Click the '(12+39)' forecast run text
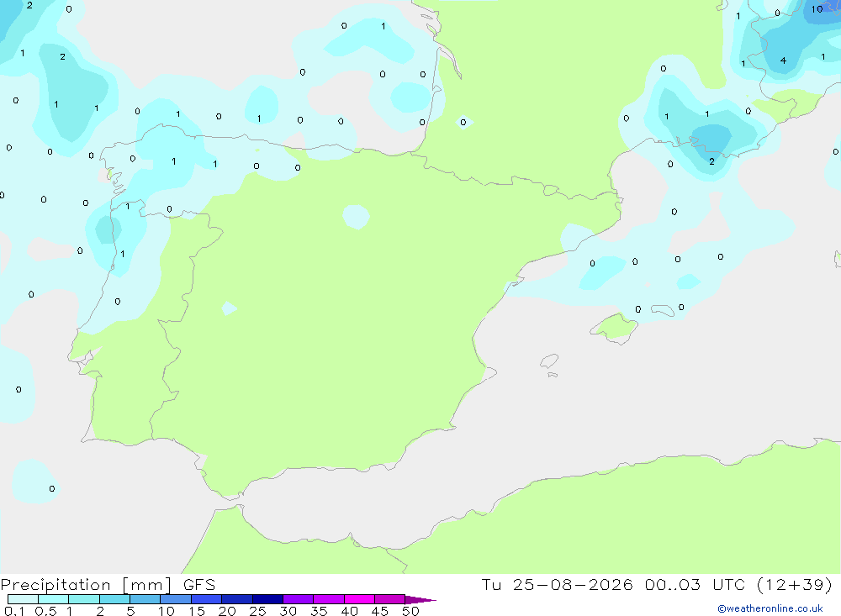 click(795, 584)
